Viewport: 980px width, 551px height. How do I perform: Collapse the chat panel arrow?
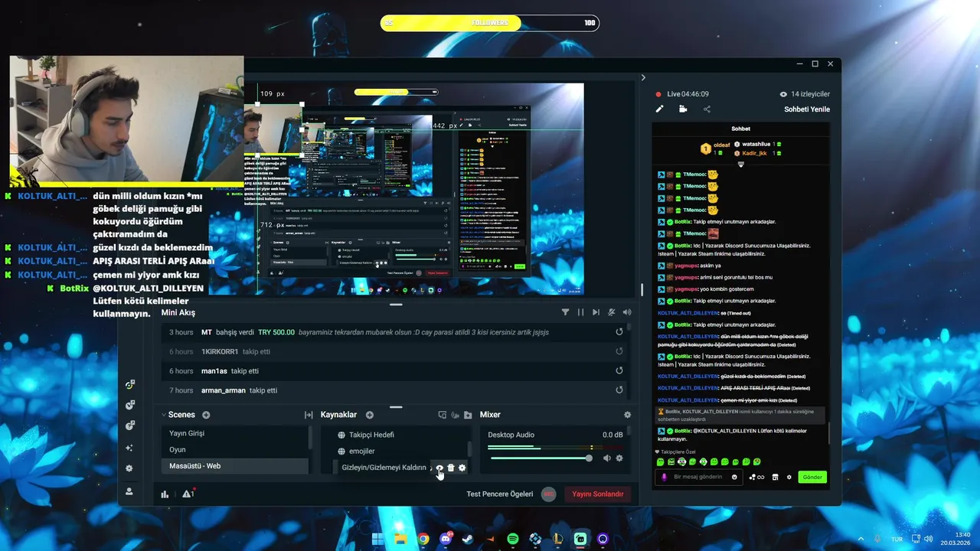(x=643, y=77)
